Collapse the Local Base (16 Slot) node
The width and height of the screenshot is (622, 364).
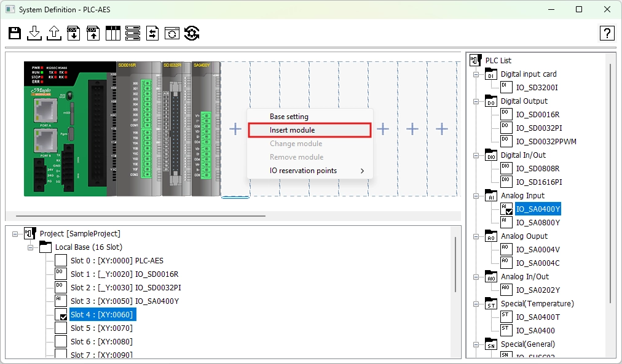(30, 247)
